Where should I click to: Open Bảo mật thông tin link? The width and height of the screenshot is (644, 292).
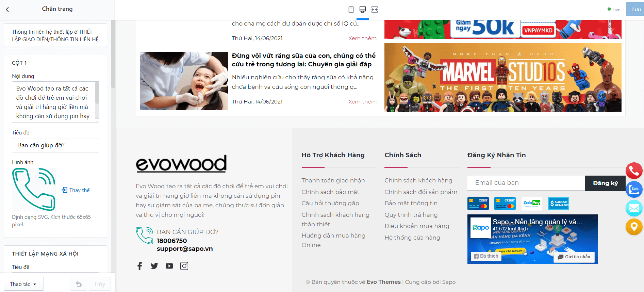tap(411, 203)
